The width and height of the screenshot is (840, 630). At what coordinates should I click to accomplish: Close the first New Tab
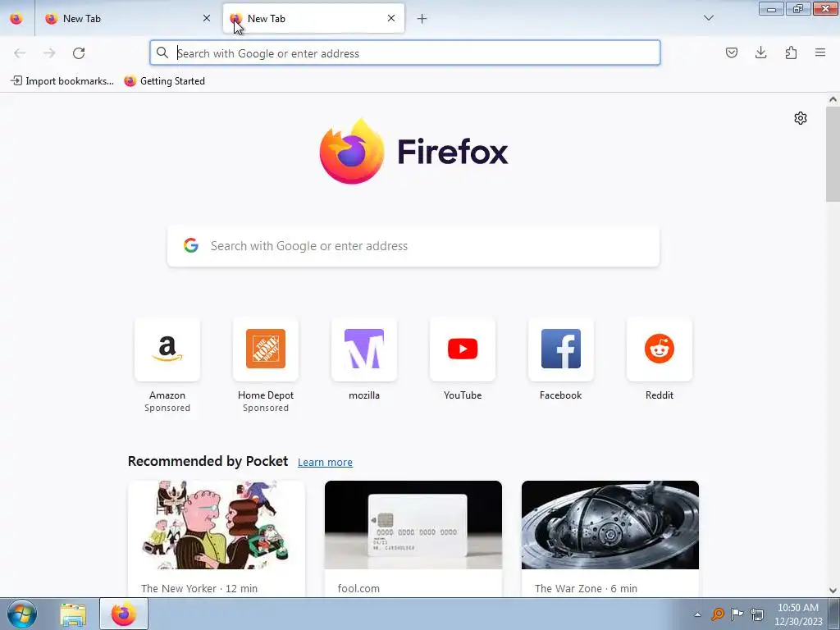[x=206, y=18]
